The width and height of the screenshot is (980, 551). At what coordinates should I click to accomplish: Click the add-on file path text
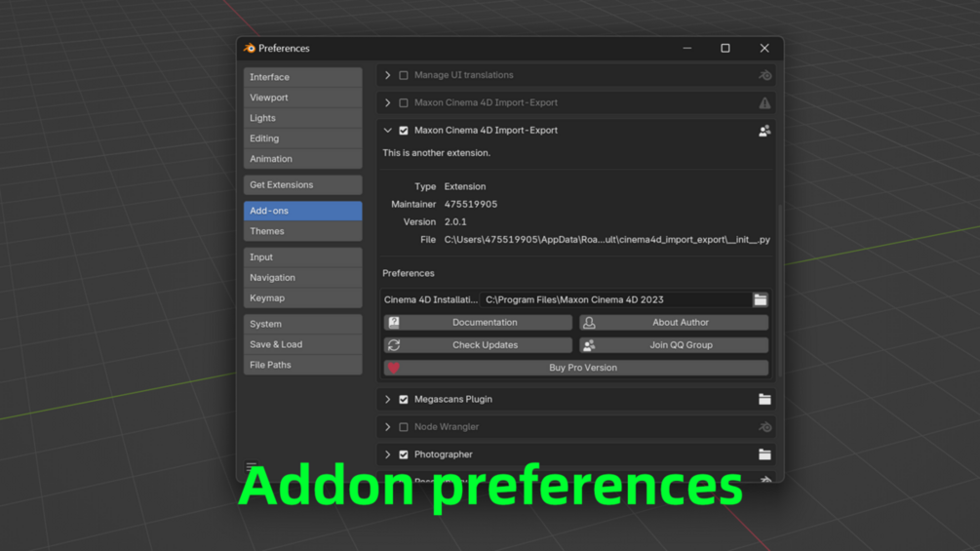point(607,239)
